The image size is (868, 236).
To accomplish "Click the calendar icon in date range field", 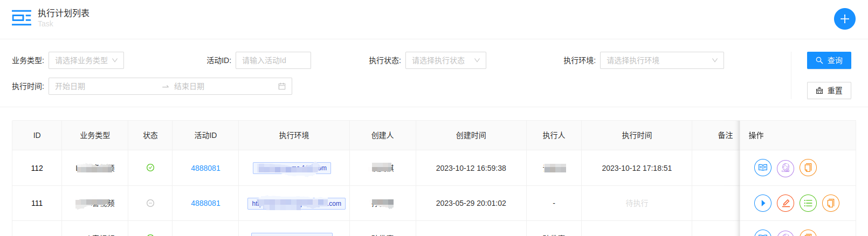I will [x=281, y=86].
